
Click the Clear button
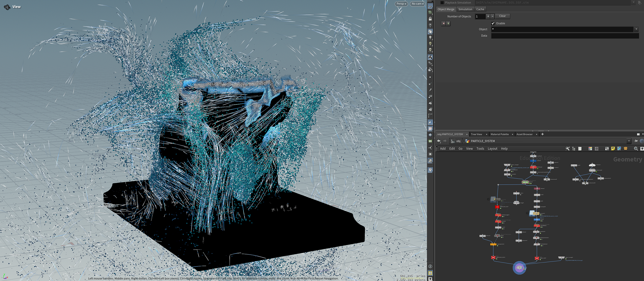tap(502, 16)
